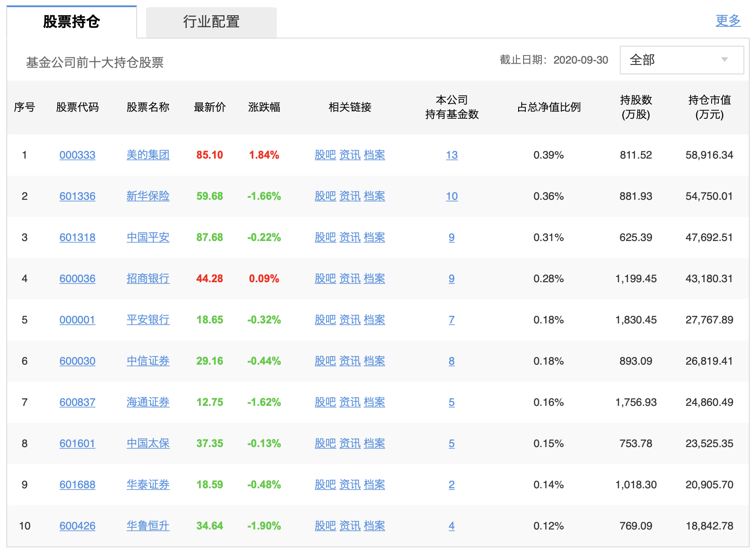Screen dimensions: 756x551
Task: Select the 58,916.34 market value cell
Action: click(x=709, y=155)
